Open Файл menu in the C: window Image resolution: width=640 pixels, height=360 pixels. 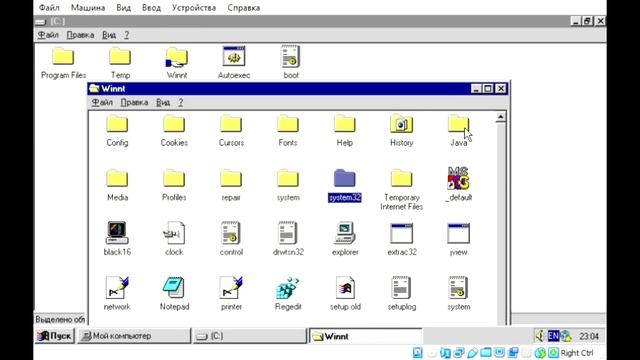[x=48, y=35]
